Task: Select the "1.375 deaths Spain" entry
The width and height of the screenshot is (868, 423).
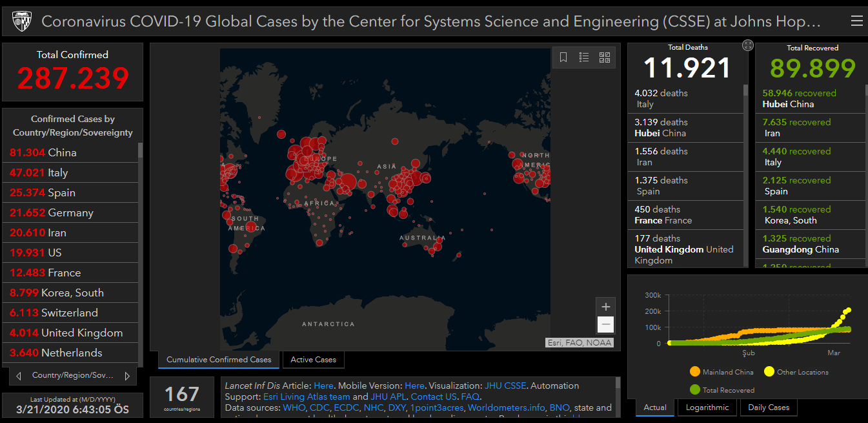Action: tap(685, 186)
